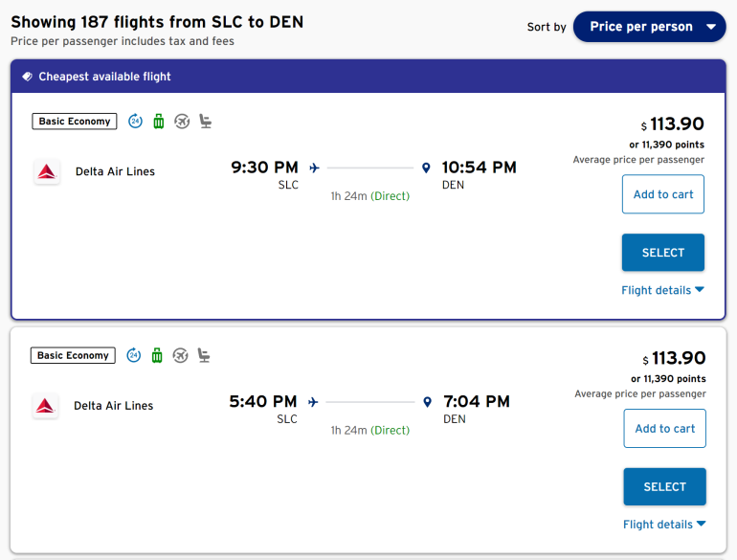Click the no-changes airplane icon on the 9:30 PM flight

182,121
